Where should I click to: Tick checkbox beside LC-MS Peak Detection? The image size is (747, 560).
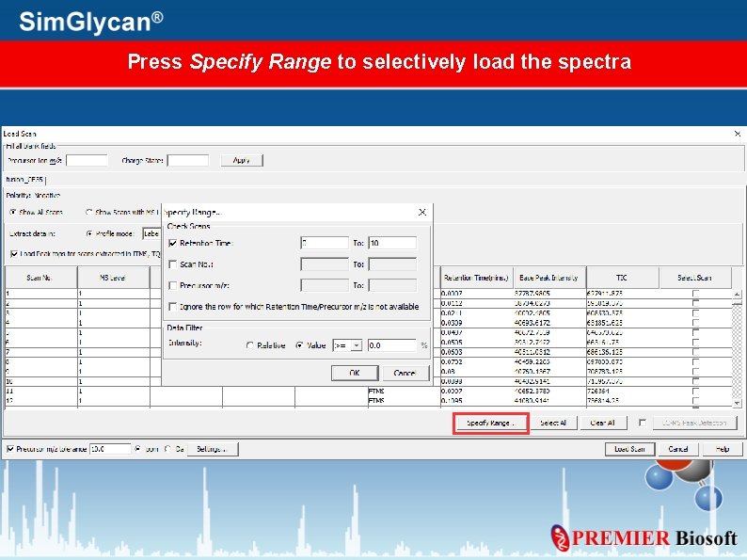[643, 423]
